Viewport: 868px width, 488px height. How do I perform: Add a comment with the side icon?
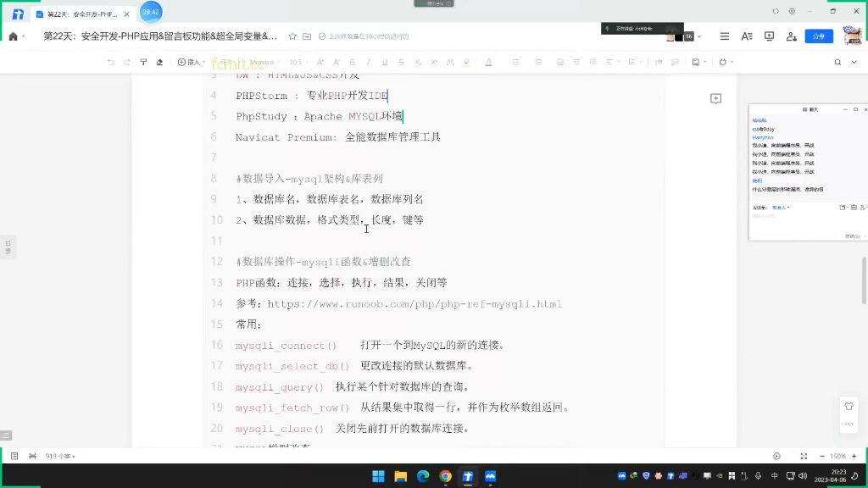click(x=715, y=98)
